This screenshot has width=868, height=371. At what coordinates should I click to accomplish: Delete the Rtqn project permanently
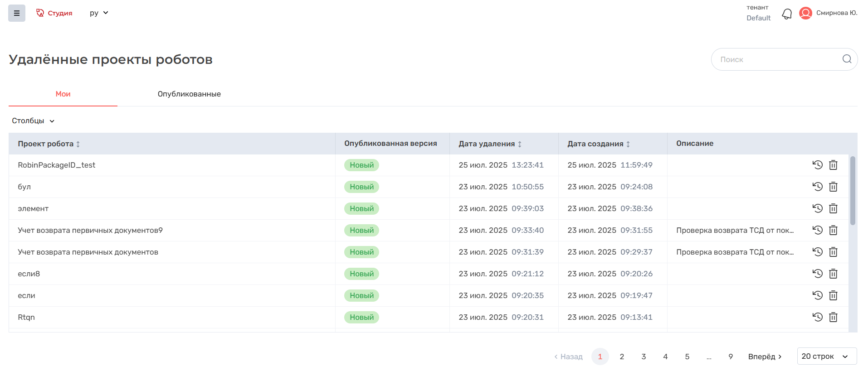[x=833, y=317]
